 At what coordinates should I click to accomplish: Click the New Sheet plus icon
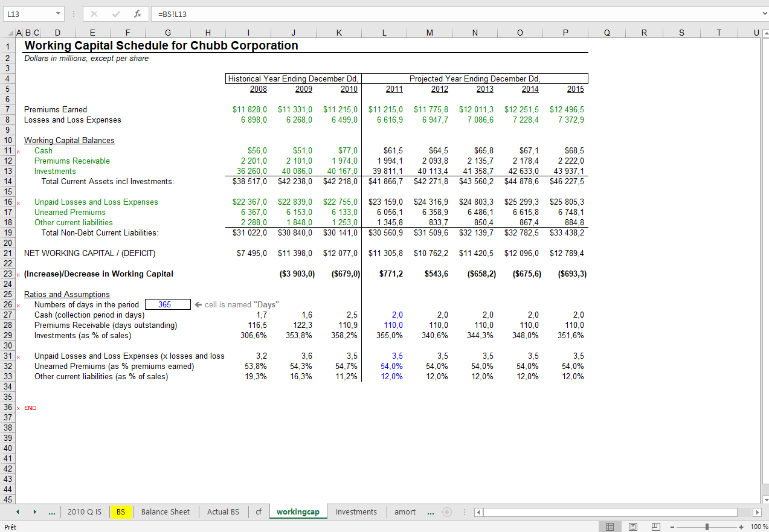coord(447,512)
